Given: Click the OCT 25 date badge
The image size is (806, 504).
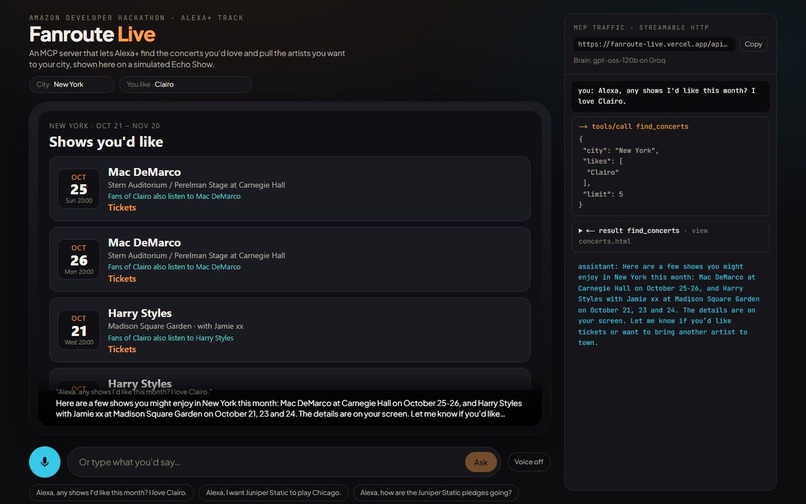Looking at the screenshot, I should coord(79,189).
